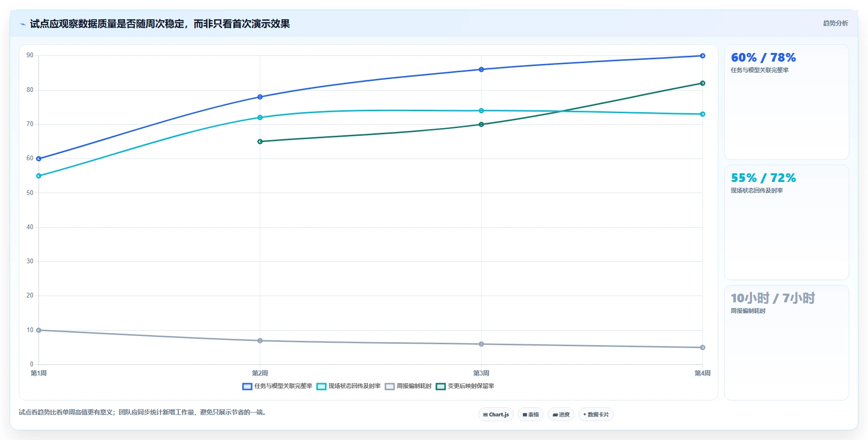Click the gray data point at 第1周 (10)
The image size is (868, 440).
coord(39,330)
